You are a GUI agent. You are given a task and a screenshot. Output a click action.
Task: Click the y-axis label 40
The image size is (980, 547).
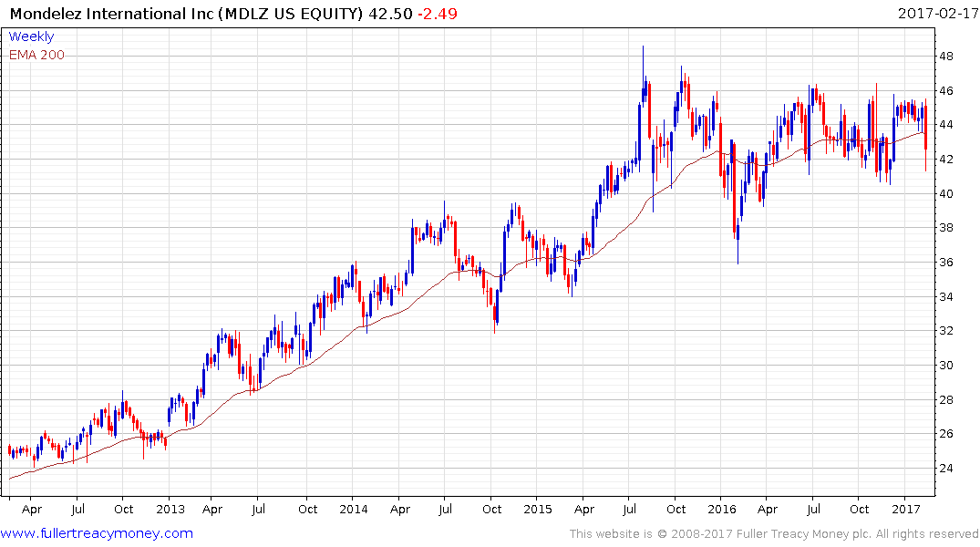945,194
